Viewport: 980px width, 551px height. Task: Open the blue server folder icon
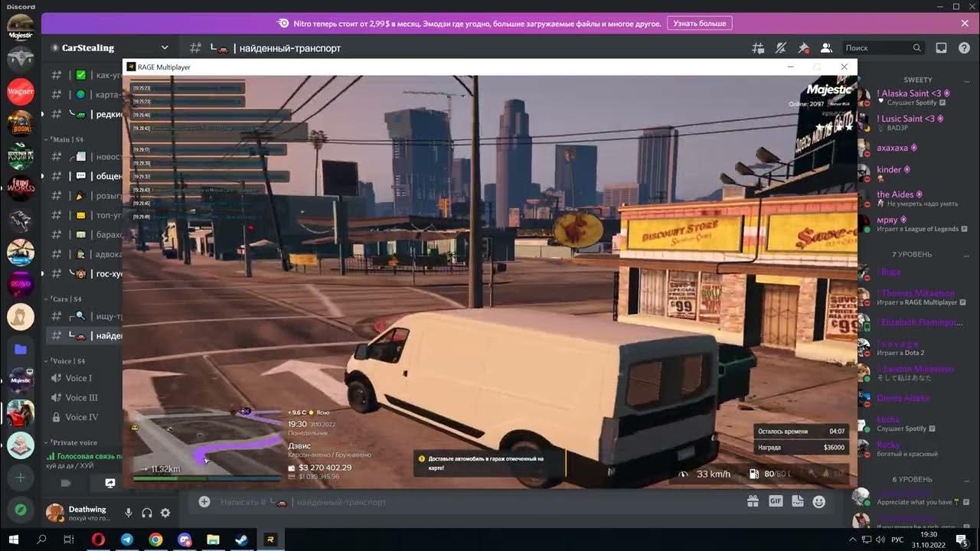(x=21, y=349)
